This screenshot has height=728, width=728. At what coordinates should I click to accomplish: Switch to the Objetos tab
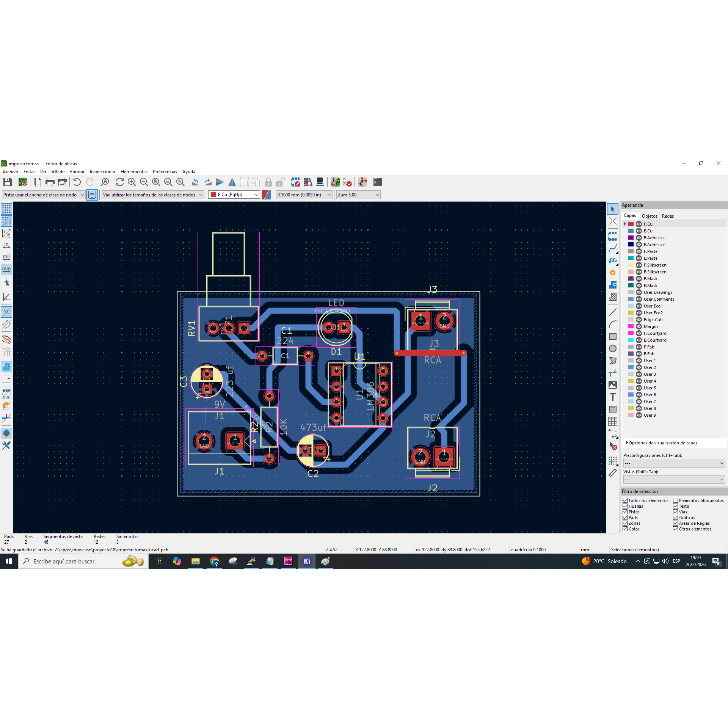pos(650,216)
